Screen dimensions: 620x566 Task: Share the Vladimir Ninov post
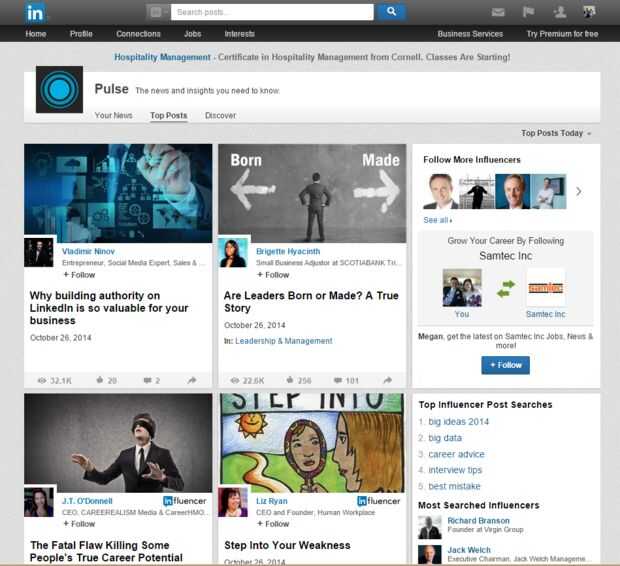coord(192,380)
